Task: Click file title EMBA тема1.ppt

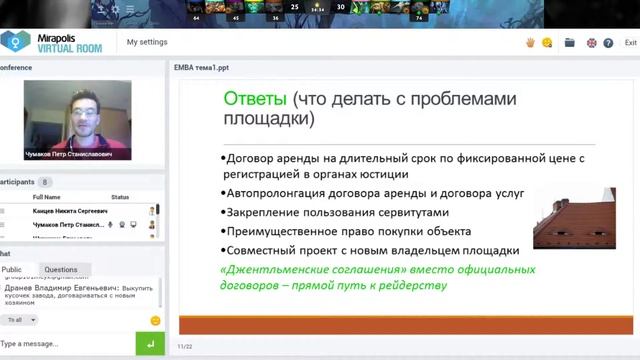Action: pyautogui.click(x=201, y=67)
